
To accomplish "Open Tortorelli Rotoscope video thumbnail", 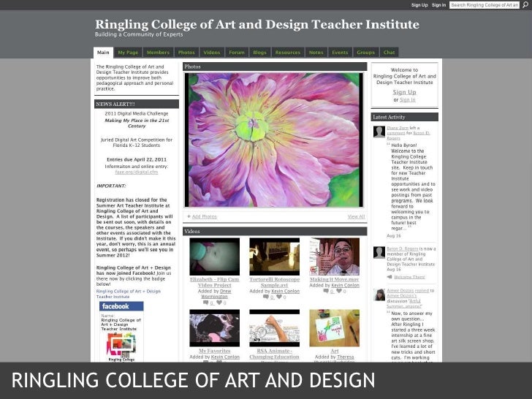I will (275, 256).
